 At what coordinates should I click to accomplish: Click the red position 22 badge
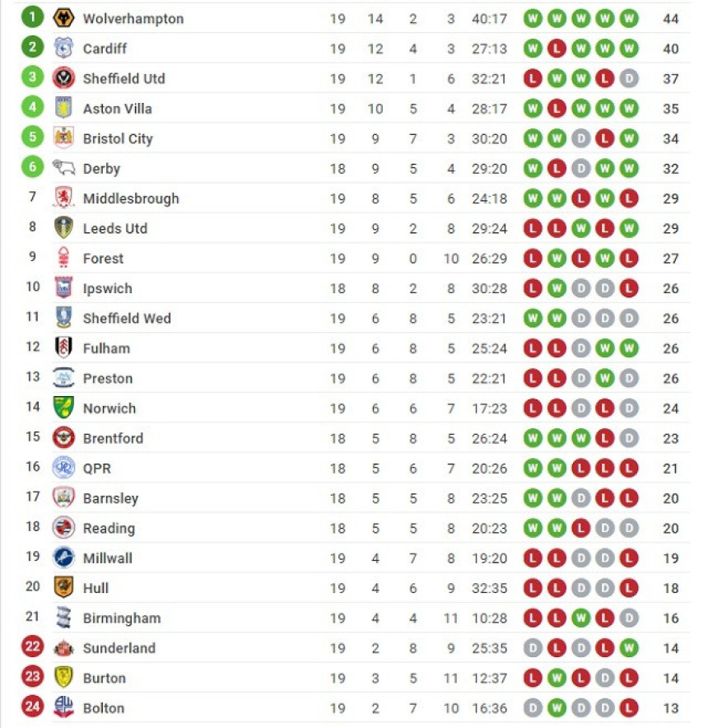tap(32, 646)
